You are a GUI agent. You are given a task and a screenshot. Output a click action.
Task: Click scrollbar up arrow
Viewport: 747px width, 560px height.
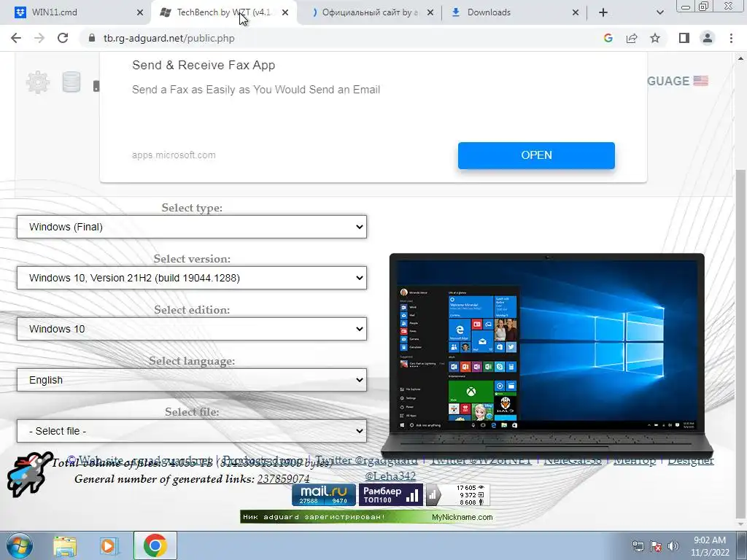tap(741, 58)
